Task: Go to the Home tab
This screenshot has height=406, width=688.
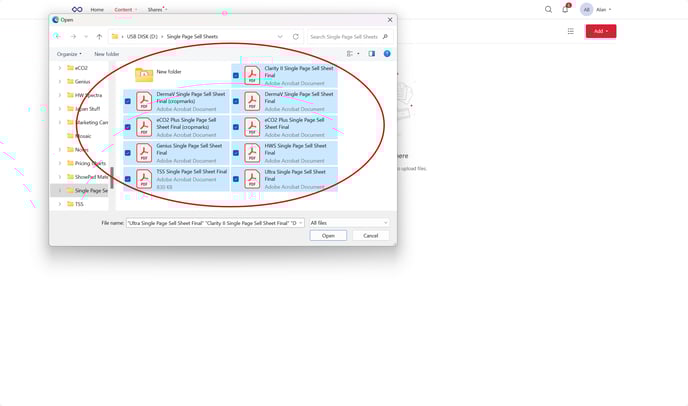Action: (x=97, y=9)
